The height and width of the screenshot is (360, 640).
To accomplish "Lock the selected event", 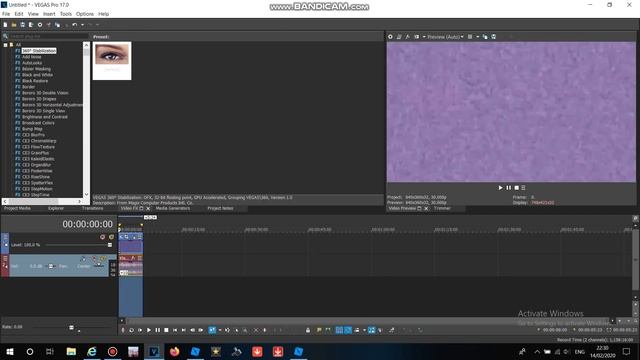I will (308, 330).
